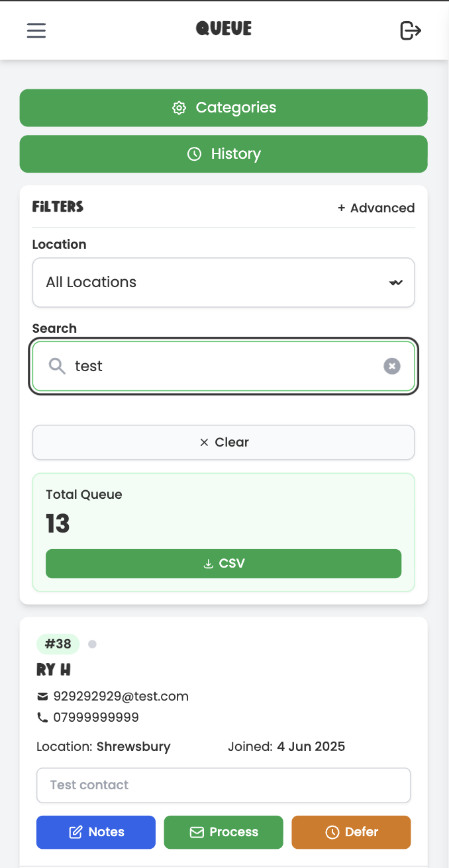Open the hamburger navigation menu
The image size is (449, 868).
click(36, 30)
